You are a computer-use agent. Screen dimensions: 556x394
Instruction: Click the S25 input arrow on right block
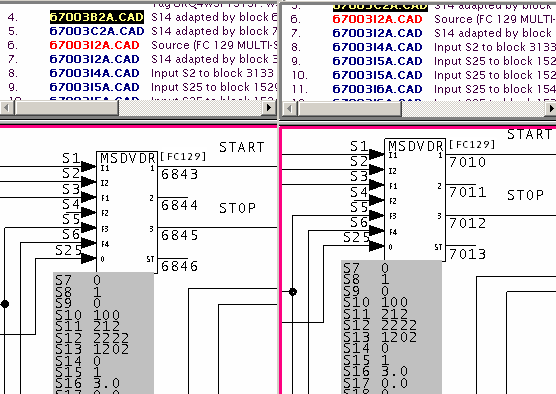(x=376, y=246)
